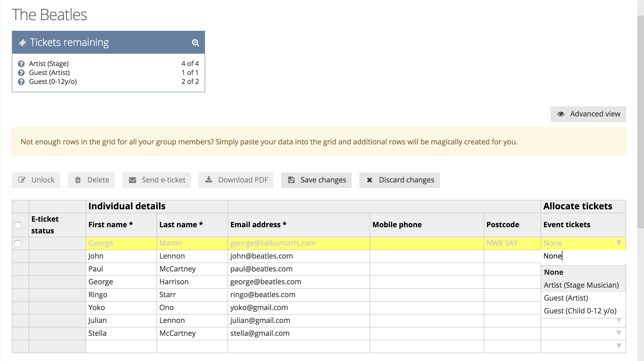Click the eye icon in Advanced view
Image resolution: width=644 pixels, height=361 pixels.
pos(561,114)
